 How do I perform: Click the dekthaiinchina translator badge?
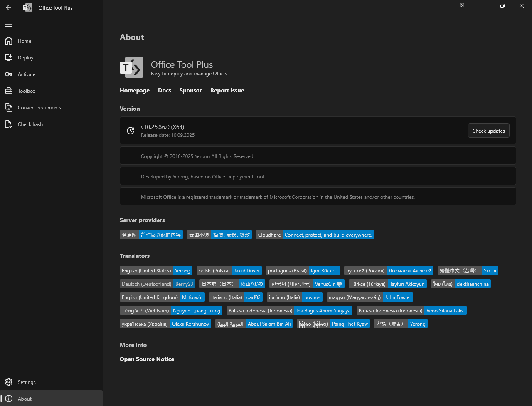[x=461, y=284]
